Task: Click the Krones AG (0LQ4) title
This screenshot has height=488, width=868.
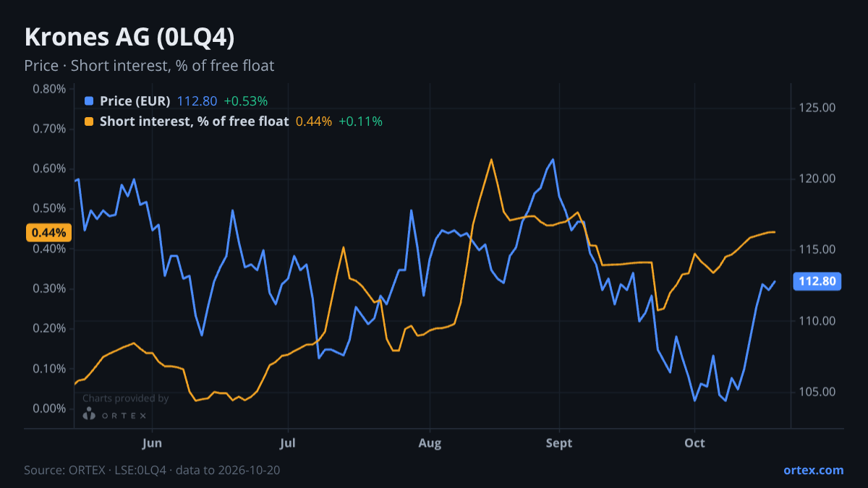Action: click(x=129, y=38)
